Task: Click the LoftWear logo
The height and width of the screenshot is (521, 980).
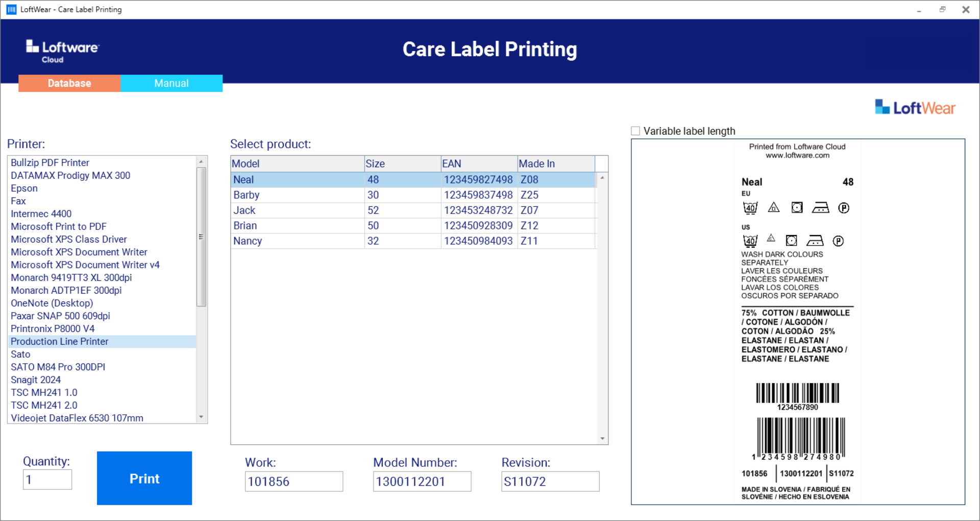Action: (915, 108)
